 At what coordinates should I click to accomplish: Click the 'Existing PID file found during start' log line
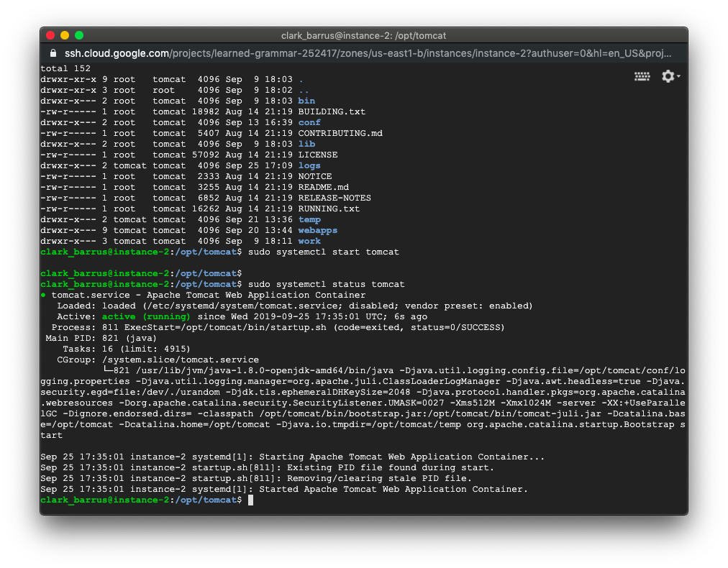(267, 468)
